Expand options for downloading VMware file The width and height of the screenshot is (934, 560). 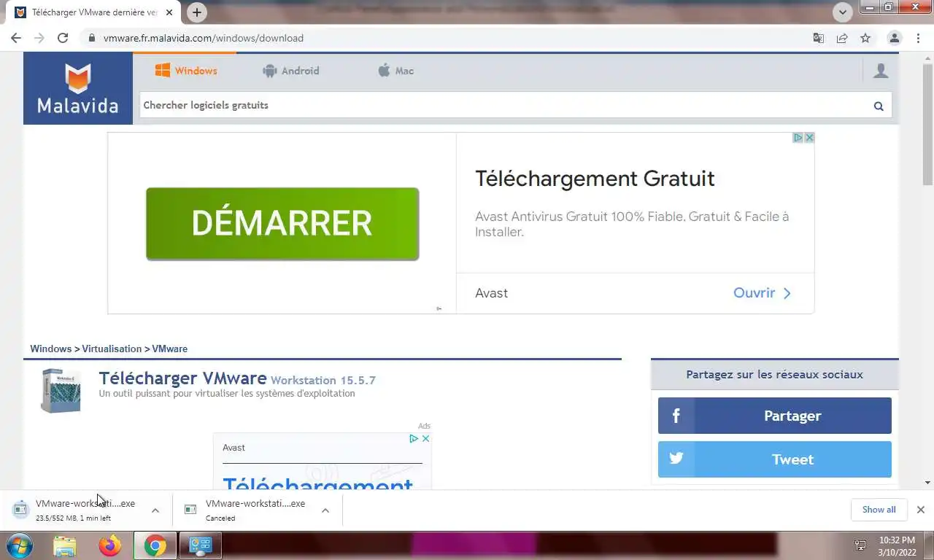coord(155,510)
